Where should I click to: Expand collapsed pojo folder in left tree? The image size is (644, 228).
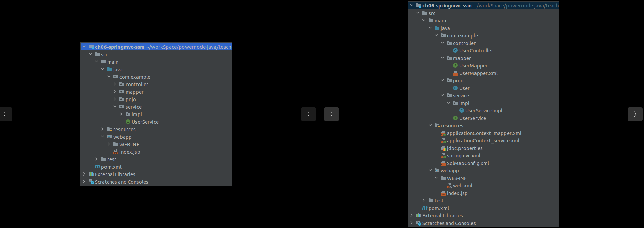point(115,99)
